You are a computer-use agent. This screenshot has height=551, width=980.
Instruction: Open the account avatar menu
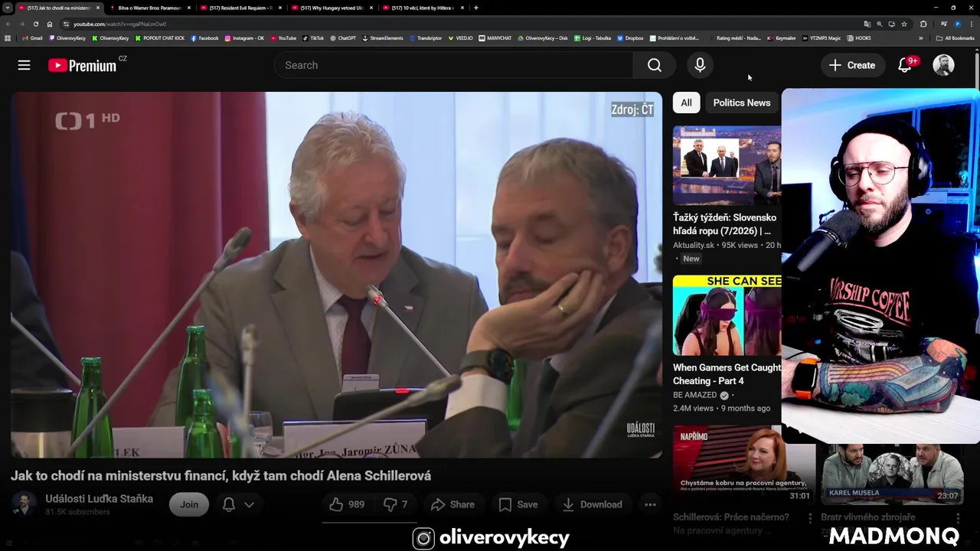pos(943,65)
